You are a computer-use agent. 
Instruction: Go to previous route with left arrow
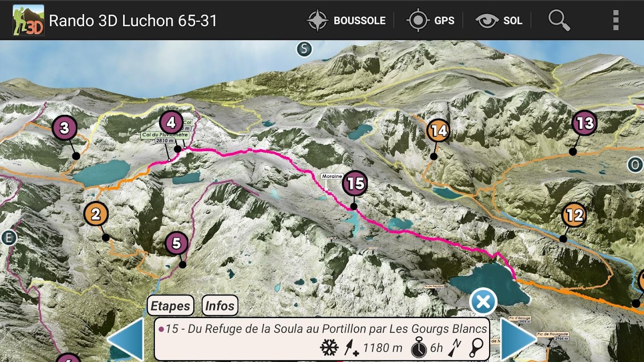(x=126, y=338)
